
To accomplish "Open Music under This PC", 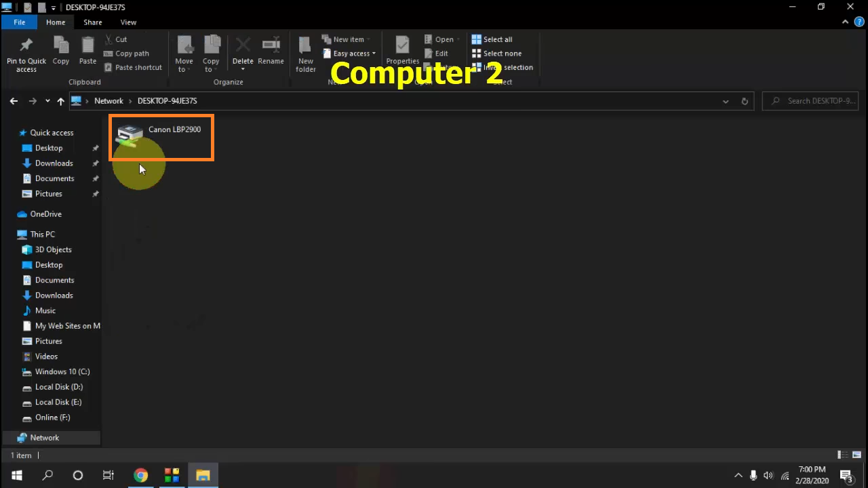I will coord(45,310).
